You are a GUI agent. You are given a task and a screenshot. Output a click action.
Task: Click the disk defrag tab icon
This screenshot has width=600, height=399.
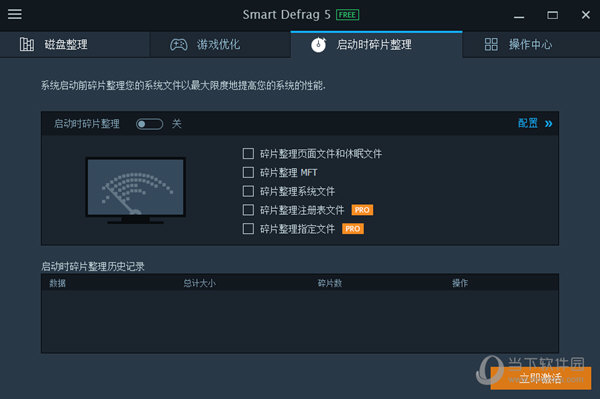[27, 44]
